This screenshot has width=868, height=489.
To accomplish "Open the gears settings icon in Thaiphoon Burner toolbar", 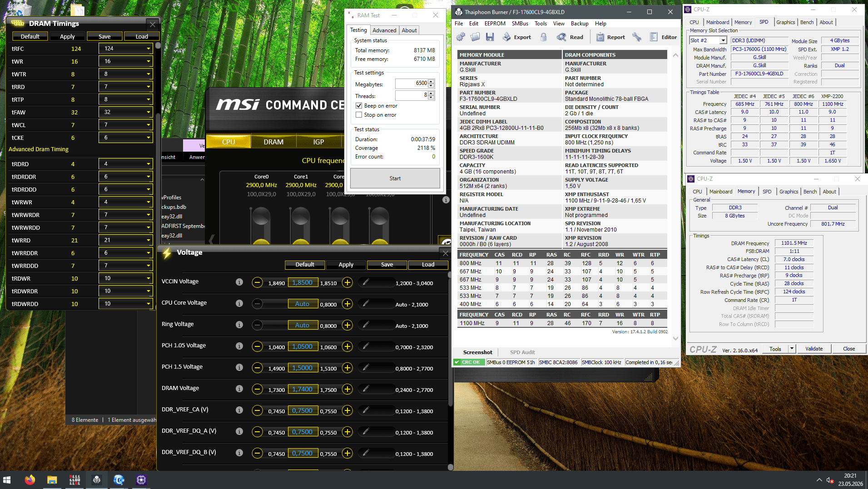I will click(x=461, y=37).
